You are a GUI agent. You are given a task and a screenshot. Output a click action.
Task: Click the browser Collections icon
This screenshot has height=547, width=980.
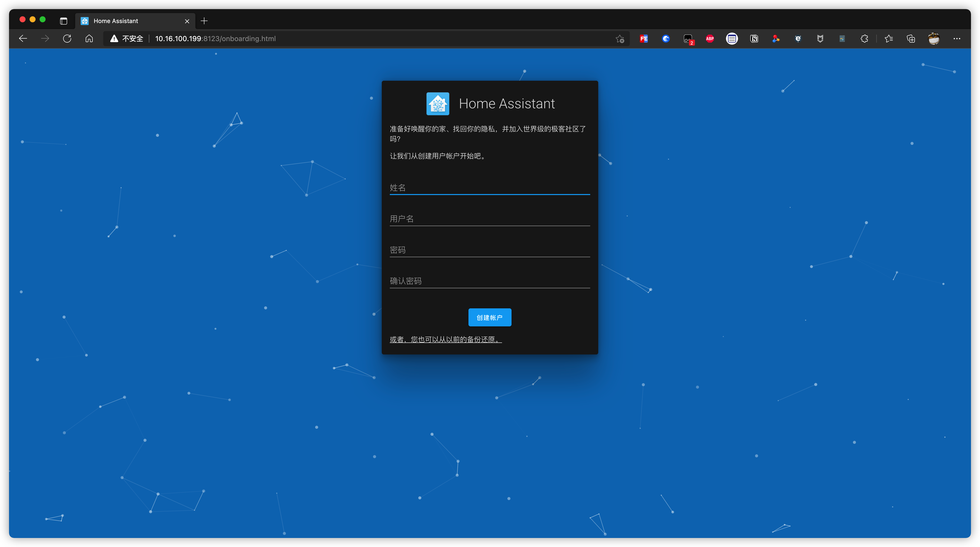911,38
